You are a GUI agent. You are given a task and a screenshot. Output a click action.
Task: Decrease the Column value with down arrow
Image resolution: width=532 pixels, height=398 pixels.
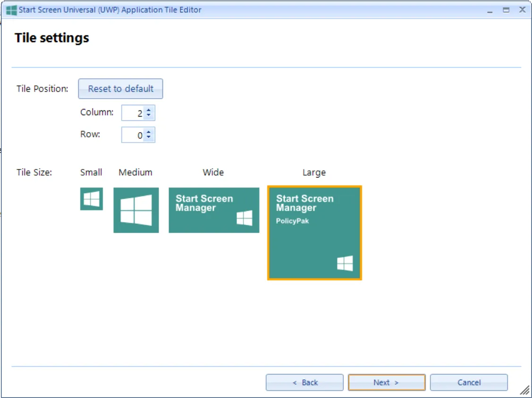coord(149,116)
